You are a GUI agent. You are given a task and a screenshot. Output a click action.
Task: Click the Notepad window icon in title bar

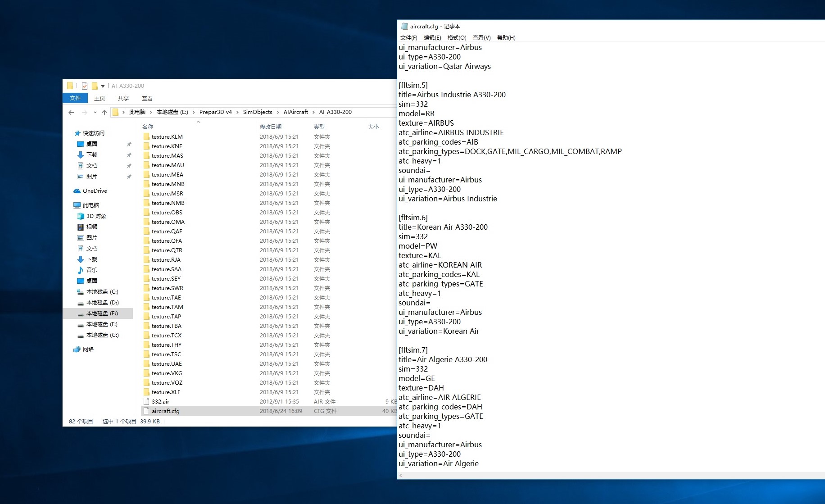(404, 26)
